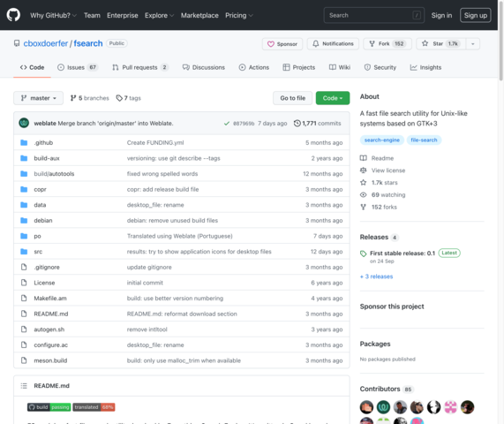Viewport: 504px width, 424px height.
Task: Click the green check status icon
Action: [x=227, y=123]
